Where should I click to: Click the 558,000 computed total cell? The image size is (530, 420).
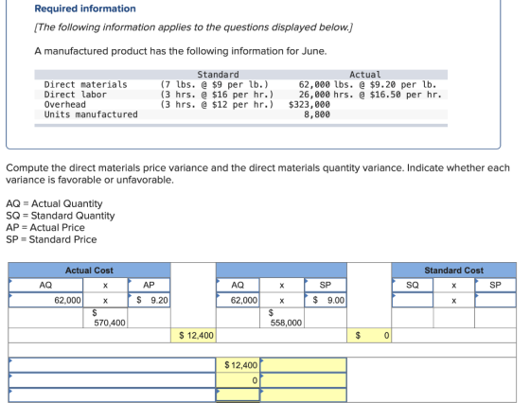(282, 318)
